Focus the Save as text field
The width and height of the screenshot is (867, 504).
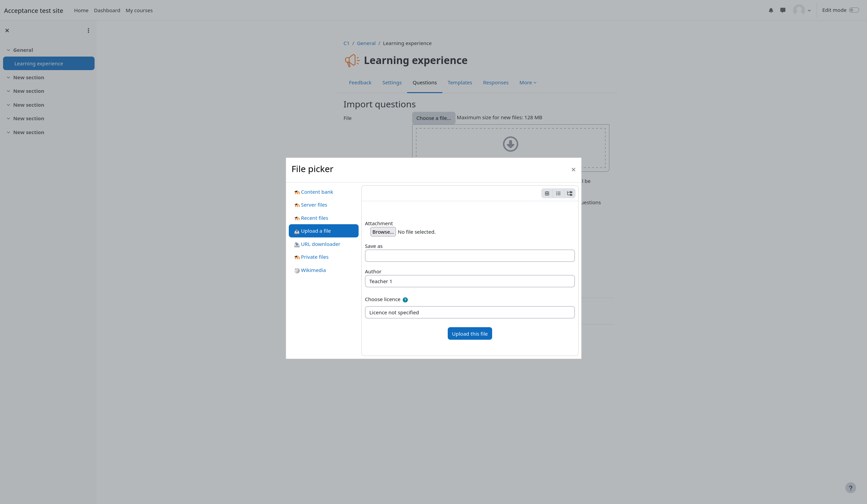469,256
